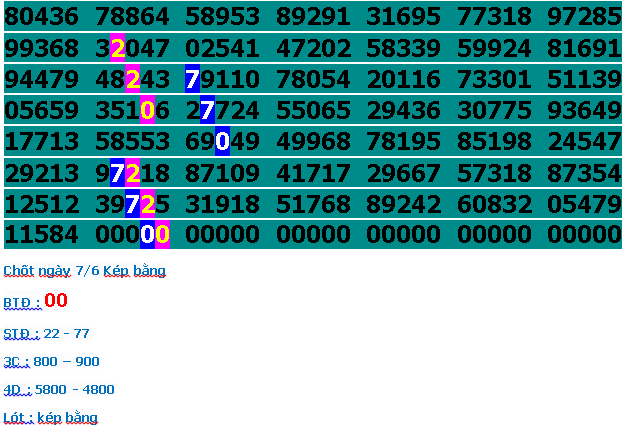Screen dimensions: 625x440
Task: Click the number 11584 in the bottom row
Action: [x=41, y=235]
